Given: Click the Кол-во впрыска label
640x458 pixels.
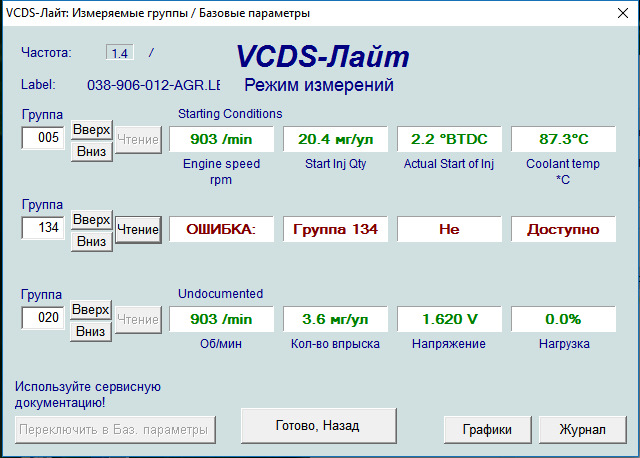Looking at the screenshot, I should (335, 344).
